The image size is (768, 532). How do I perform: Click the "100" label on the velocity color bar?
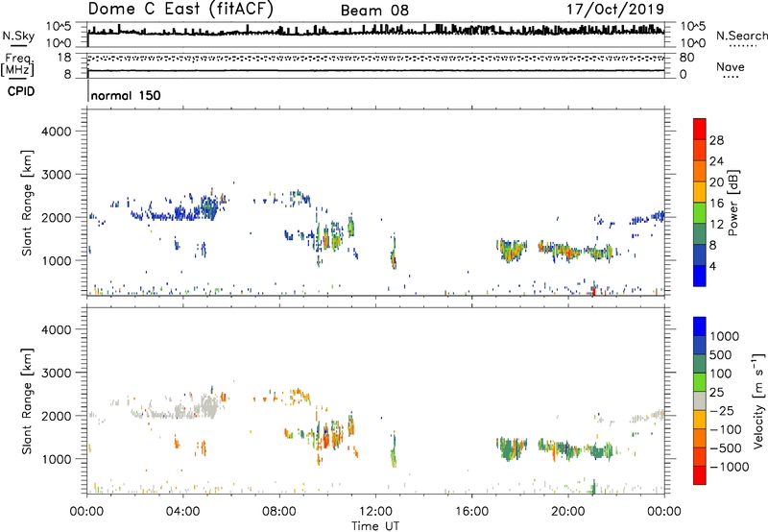tap(721, 374)
